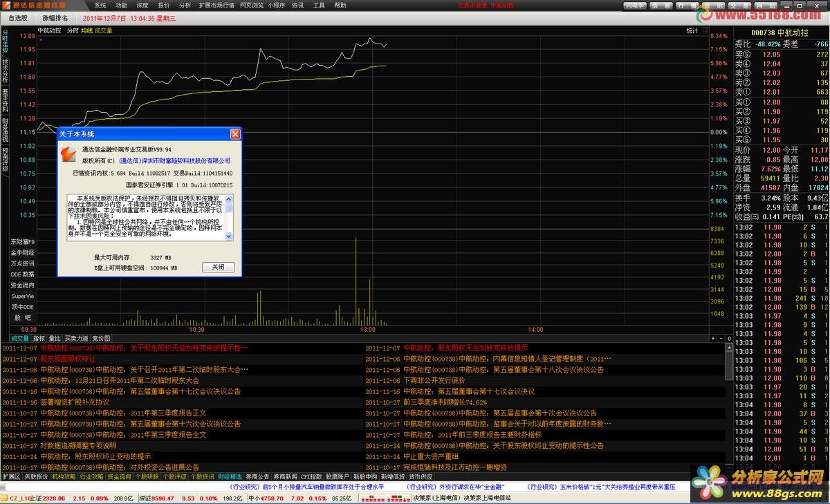Open news 股东层面股权转让

pos(68,359)
